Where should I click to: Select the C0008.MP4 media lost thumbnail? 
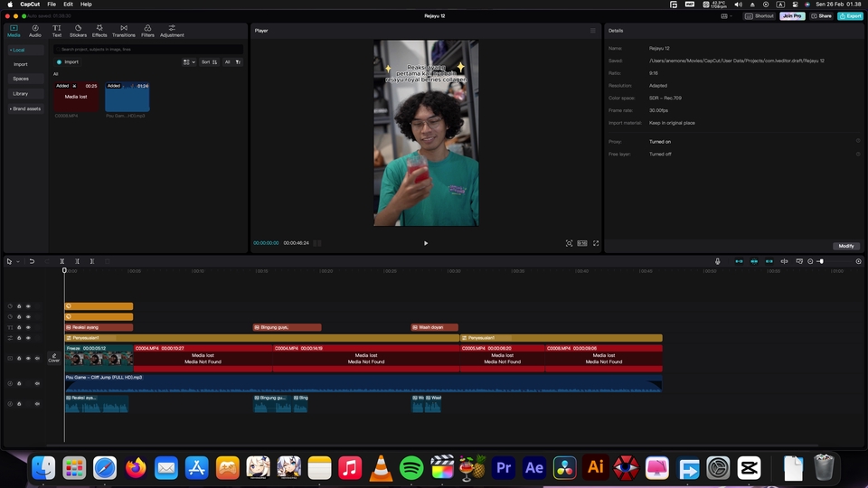[76, 97]
